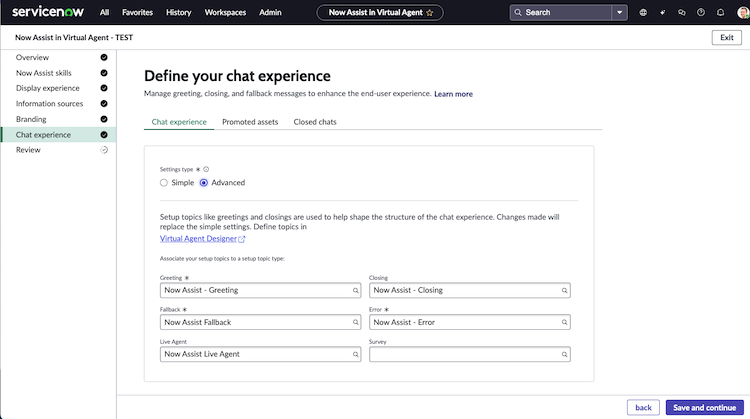Open the Virtual Agent Designer link
The height and width of the screenshot is (419, 750).
(199, 238)
